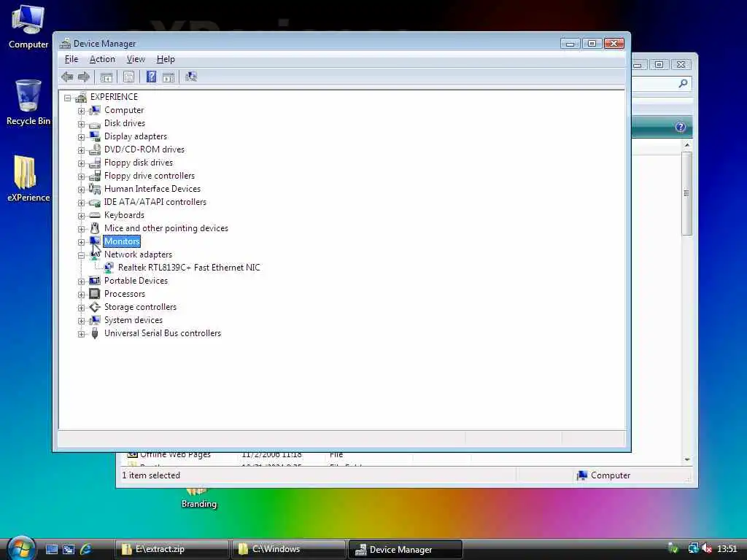
Task: Select the Portable Devices label
Action: point(136,281)
